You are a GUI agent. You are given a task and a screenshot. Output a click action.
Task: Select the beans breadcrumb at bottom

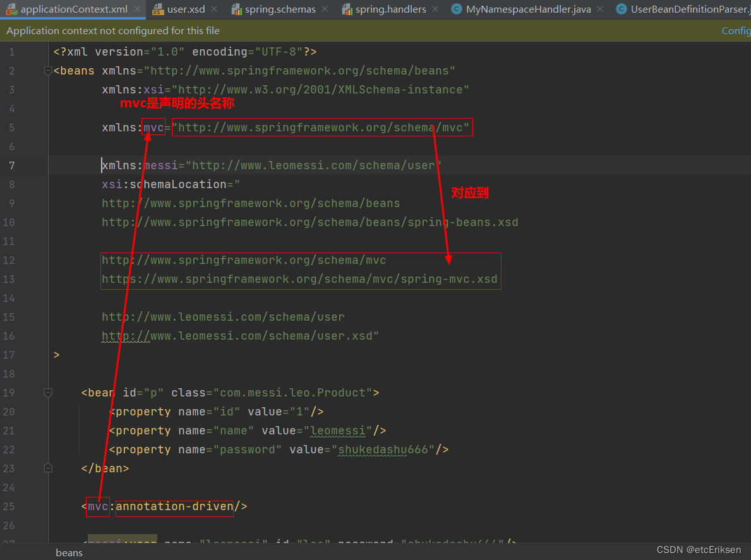[69, 552]
